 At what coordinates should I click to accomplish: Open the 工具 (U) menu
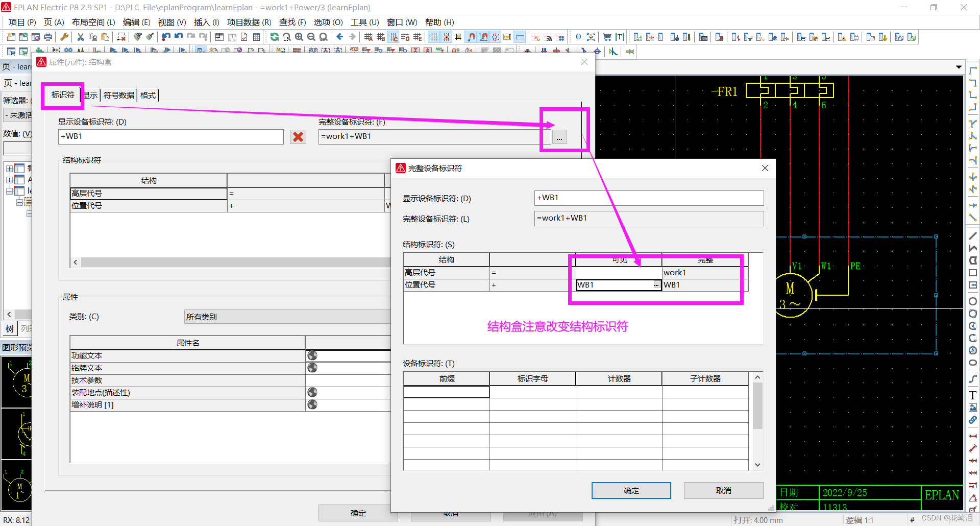pyautogui.click(x=364, y=22)
